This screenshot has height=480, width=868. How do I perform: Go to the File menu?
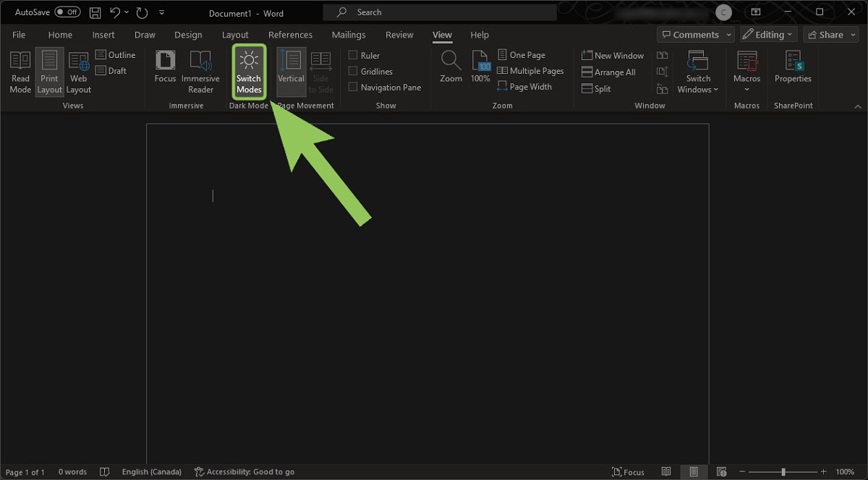point(19,35)
